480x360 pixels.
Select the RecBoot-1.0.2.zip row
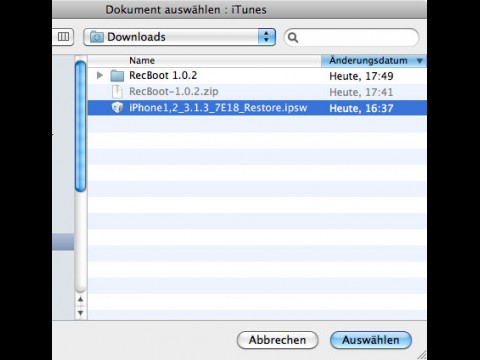pyautogui.click(x=257, y=92)
